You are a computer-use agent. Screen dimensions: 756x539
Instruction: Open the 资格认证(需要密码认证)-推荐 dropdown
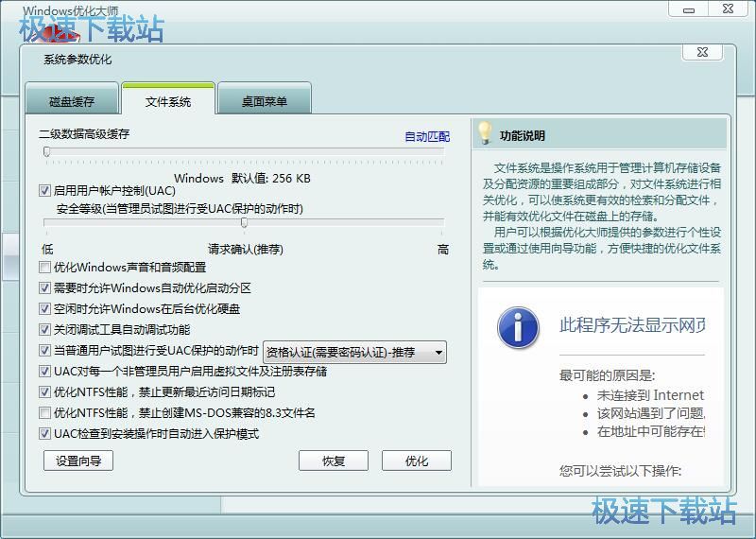click(x=355, y=353)
